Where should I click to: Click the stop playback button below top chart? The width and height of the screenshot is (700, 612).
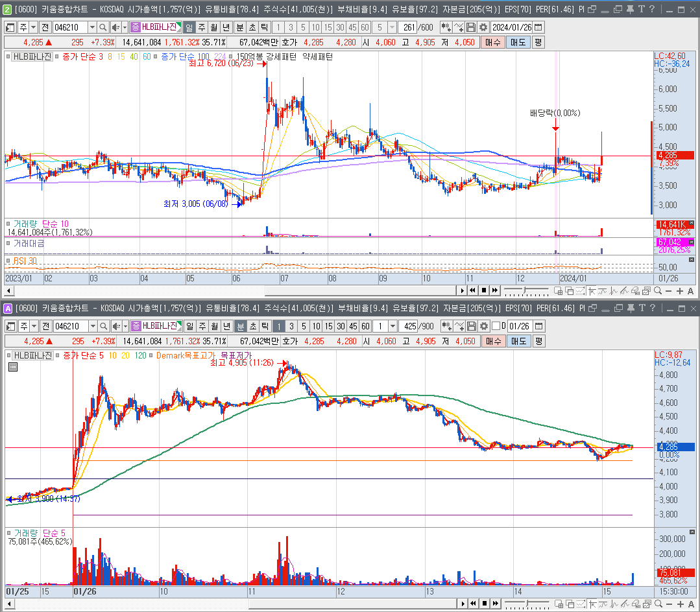tap(484, 291)
